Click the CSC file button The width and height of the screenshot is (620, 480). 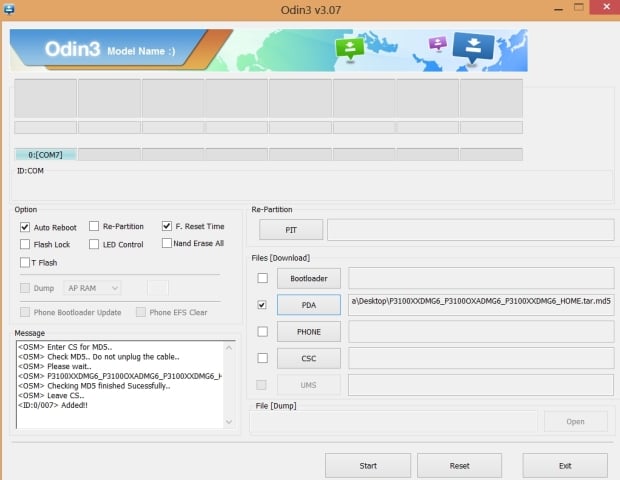click(309, 358)
